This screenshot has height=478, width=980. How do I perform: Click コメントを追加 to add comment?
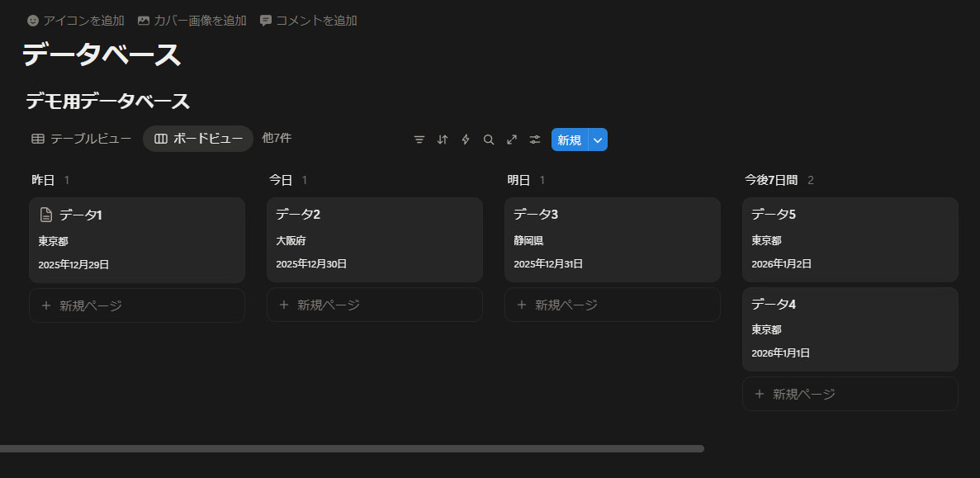(x=309, y=21)
